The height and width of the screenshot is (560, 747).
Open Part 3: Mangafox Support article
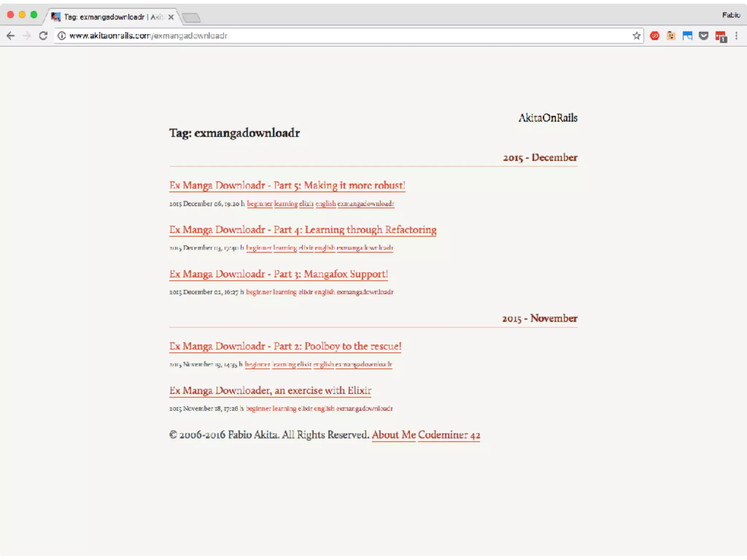pyautogui.click(x=278, y=274)
